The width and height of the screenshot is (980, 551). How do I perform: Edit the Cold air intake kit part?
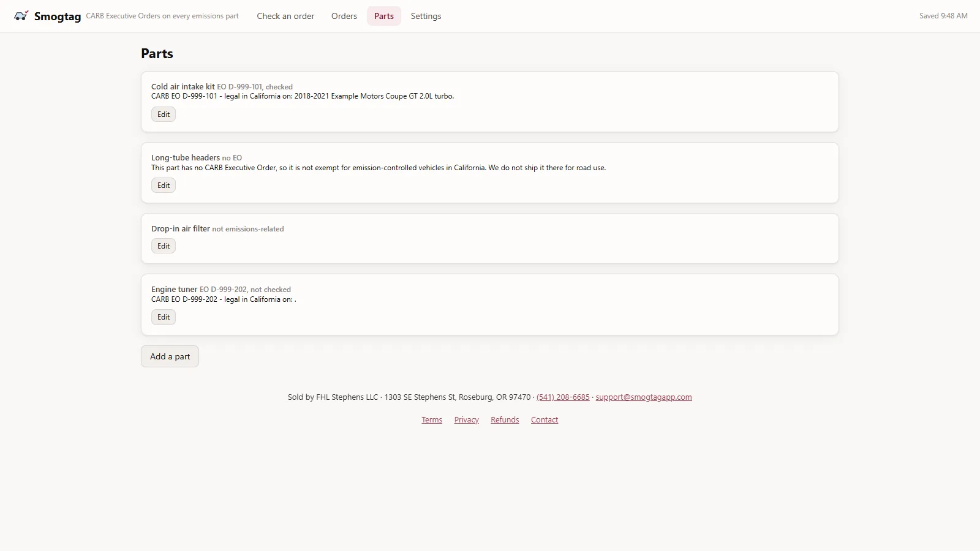point(164,114)
